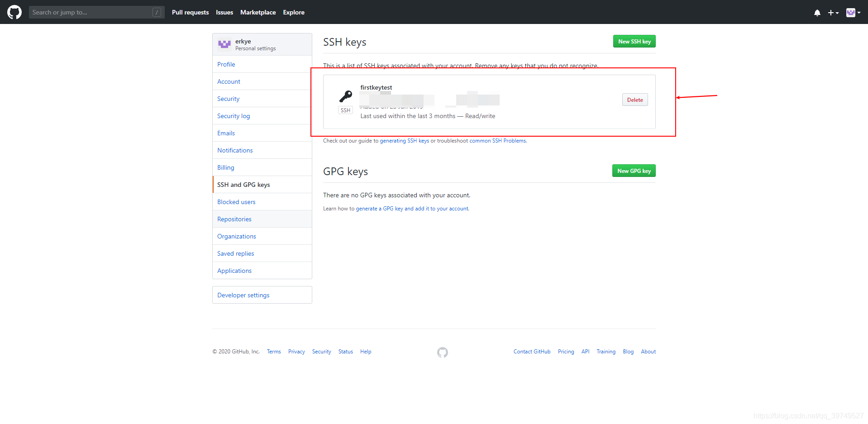Open Emails settings in sidebar

262,133
